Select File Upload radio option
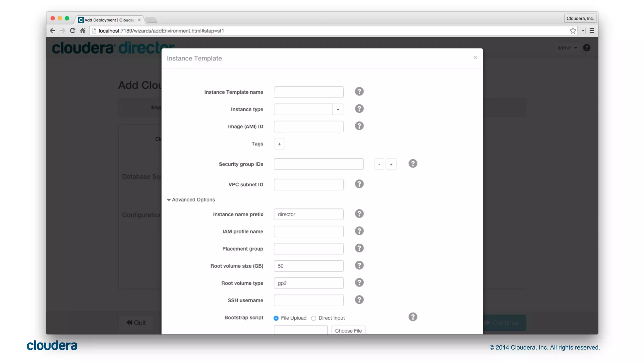This screenshot has width=644, height=363. (276, 318)
